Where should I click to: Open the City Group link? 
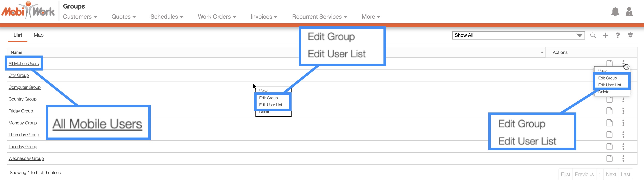18,75
